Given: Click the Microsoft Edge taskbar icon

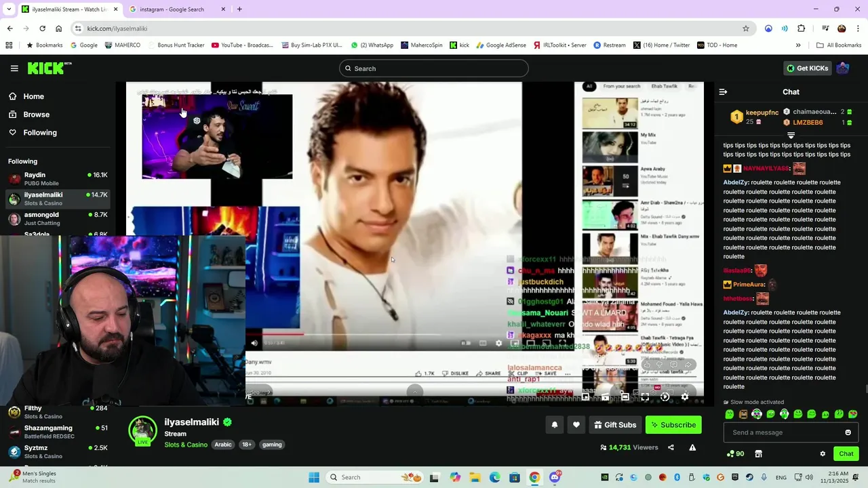Looking at the screenshot, I should [x=495, y=477].
